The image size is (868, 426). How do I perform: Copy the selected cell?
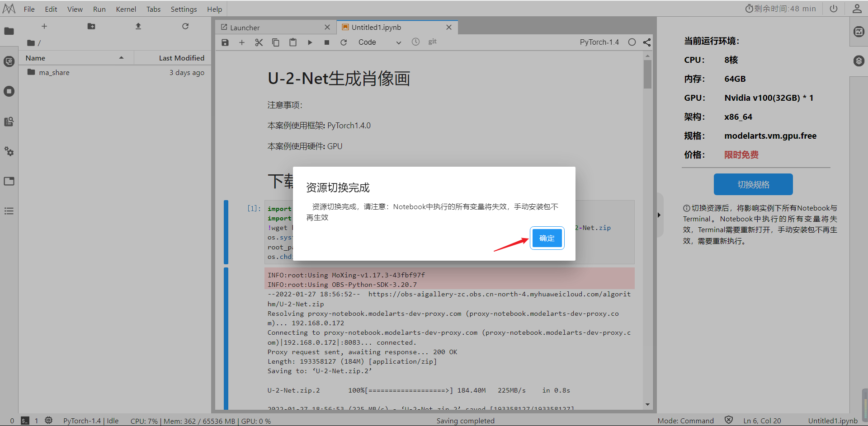click(275, 42)
